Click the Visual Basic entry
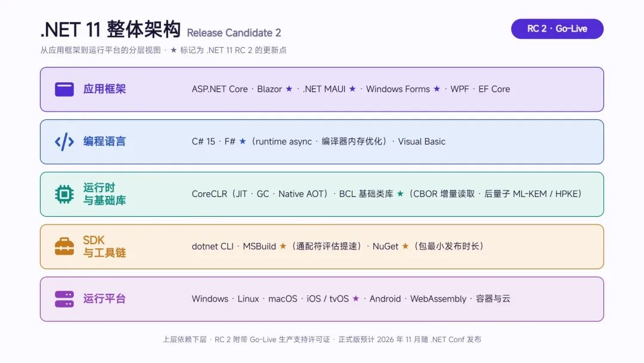This screenshot has width=644, height=363. 422,141
